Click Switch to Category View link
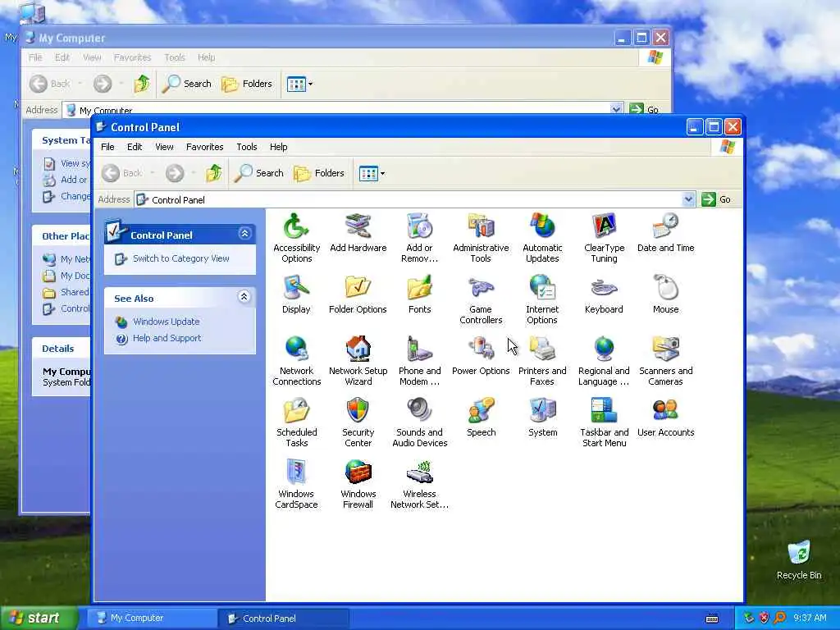840x630 pixels. (x=181, y=258)
